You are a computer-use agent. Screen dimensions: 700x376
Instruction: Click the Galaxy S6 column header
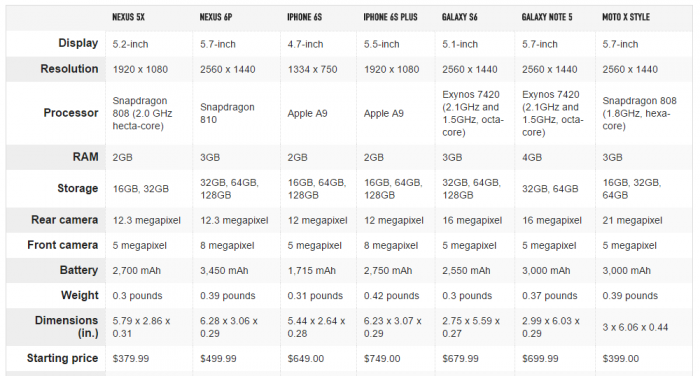pos(459,17)
